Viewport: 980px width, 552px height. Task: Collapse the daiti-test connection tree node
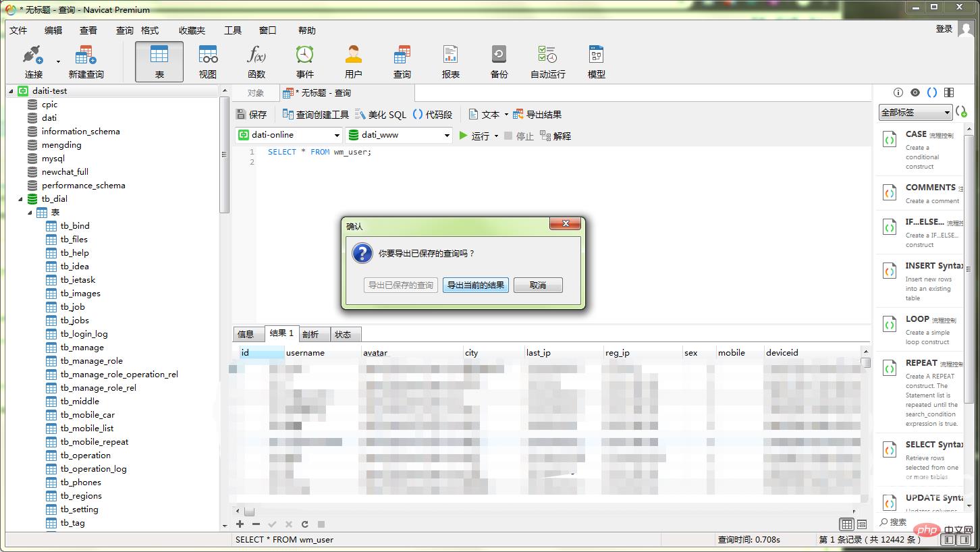click(x=11, y=91)
